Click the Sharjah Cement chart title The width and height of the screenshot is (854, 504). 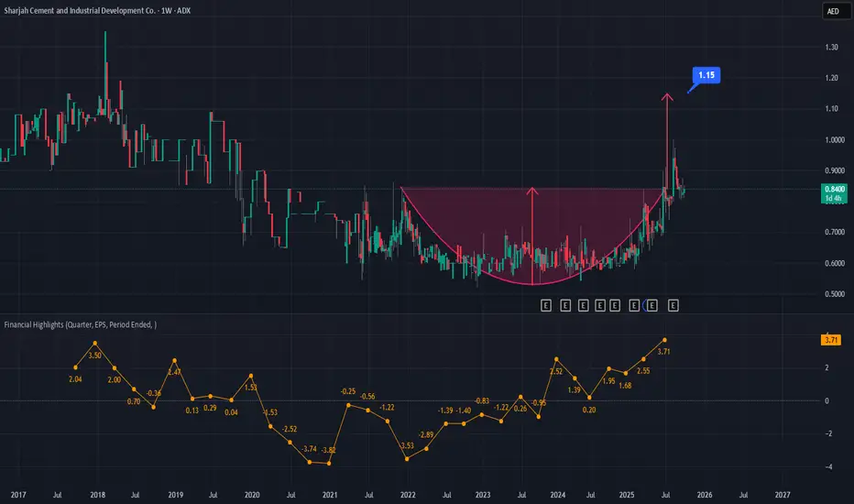97,10
